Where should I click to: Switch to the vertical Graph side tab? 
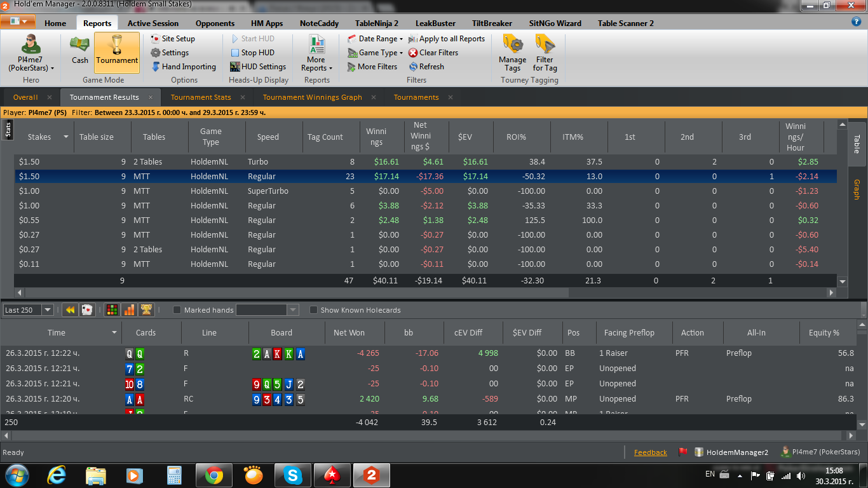857,189
